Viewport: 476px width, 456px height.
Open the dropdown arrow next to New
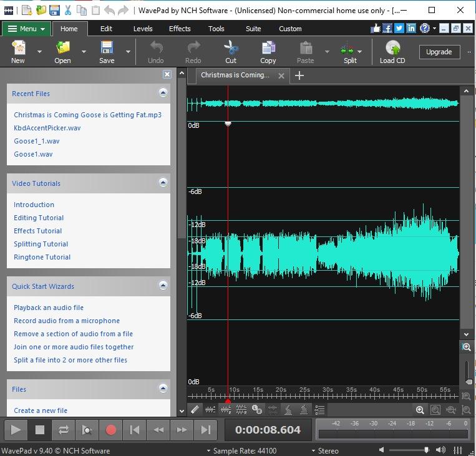pyautogui.click(x=39, y=52)
